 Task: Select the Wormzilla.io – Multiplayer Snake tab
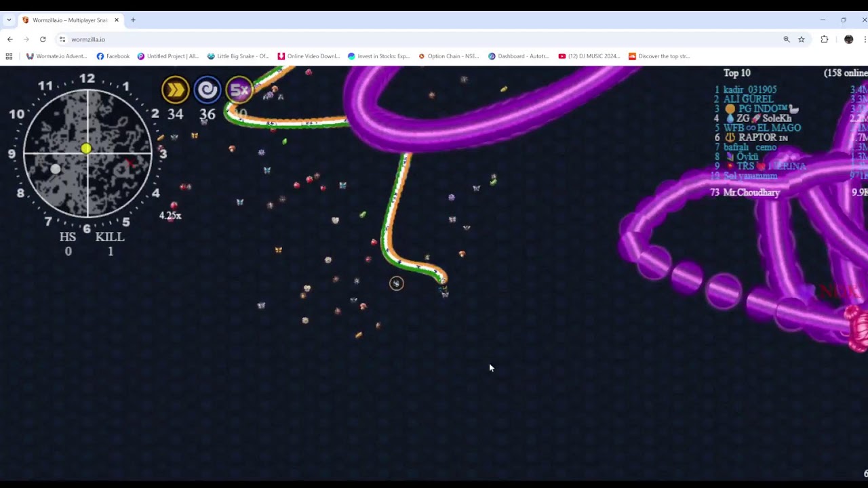point(71,20)
